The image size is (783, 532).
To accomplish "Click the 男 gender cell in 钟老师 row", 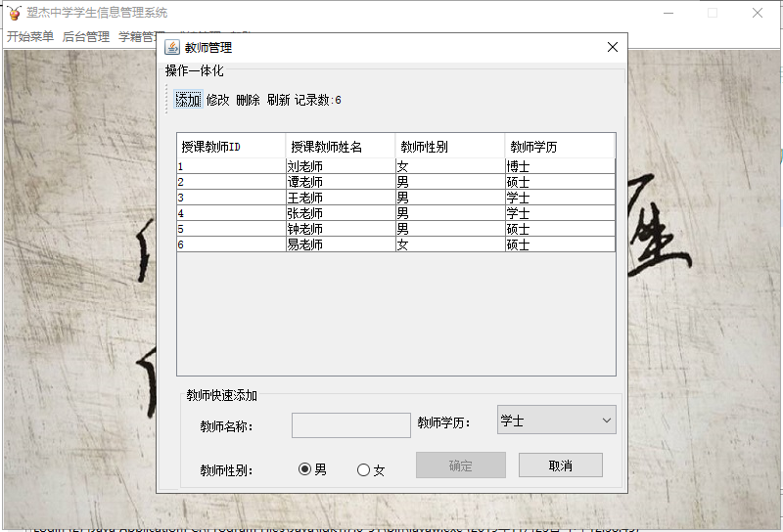I will point(450,229).
